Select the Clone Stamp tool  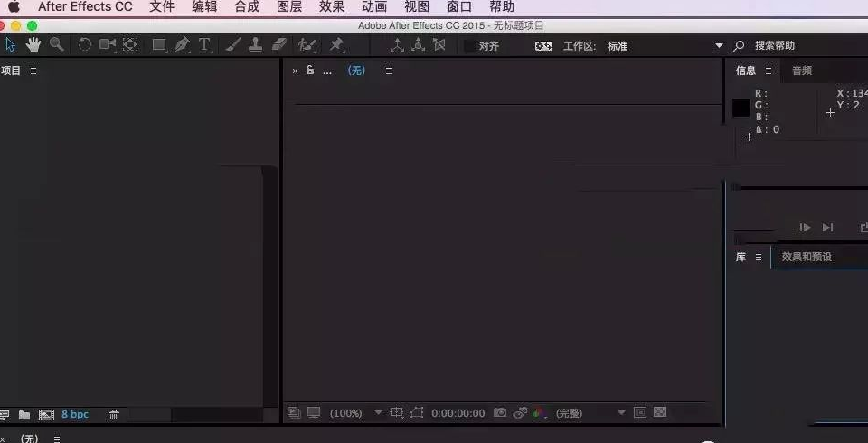click(x=255, y=45)
